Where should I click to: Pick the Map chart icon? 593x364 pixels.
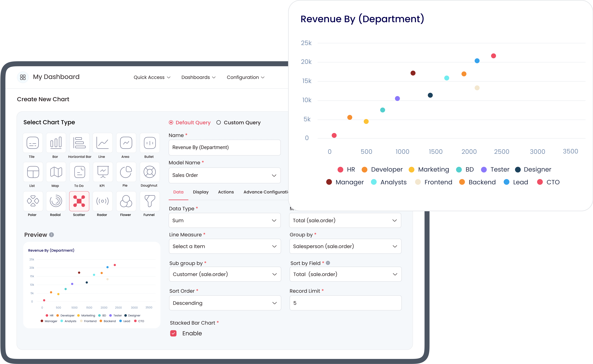click(56, 172)
